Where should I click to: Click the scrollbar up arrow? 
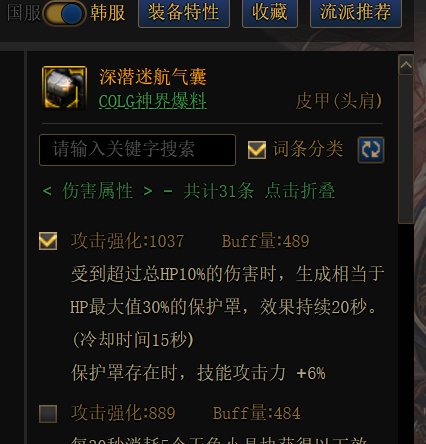406,65
